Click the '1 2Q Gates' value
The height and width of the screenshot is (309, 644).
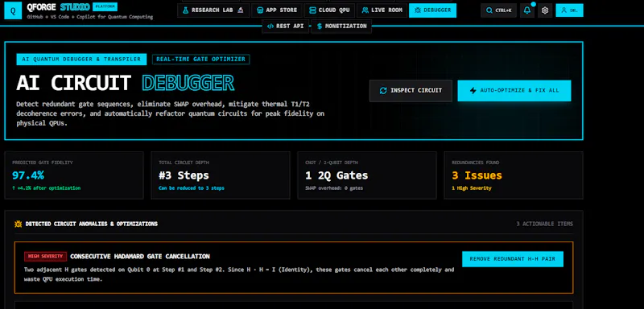[x=336, y=175]
